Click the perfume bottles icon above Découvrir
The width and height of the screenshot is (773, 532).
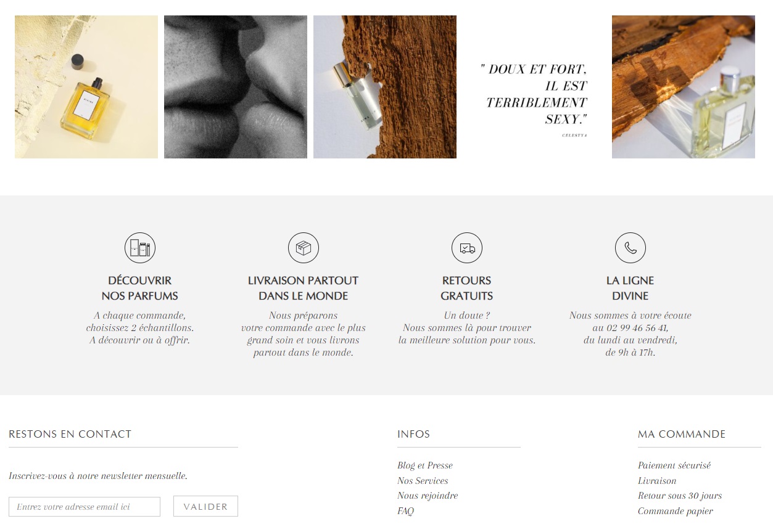coord(140,248)
